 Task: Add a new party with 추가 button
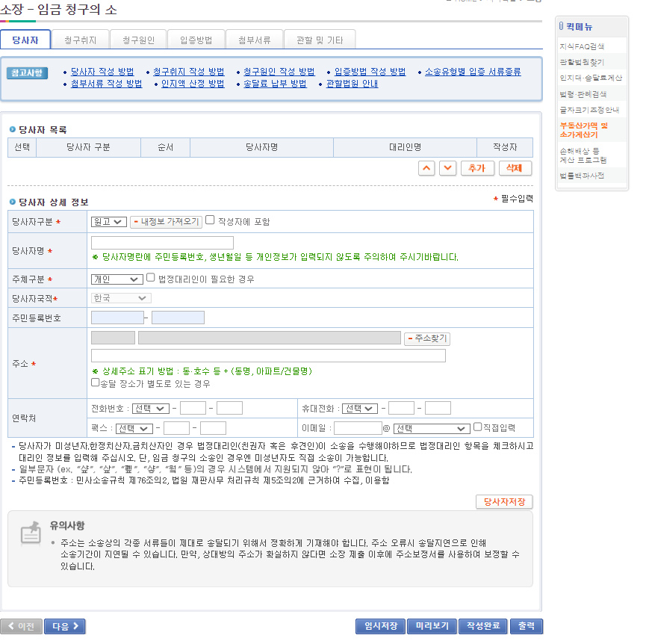(477, 168)
